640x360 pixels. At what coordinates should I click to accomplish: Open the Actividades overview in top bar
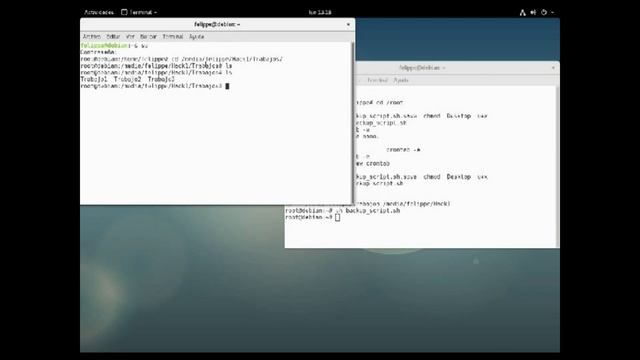click(x=98, y=12)
